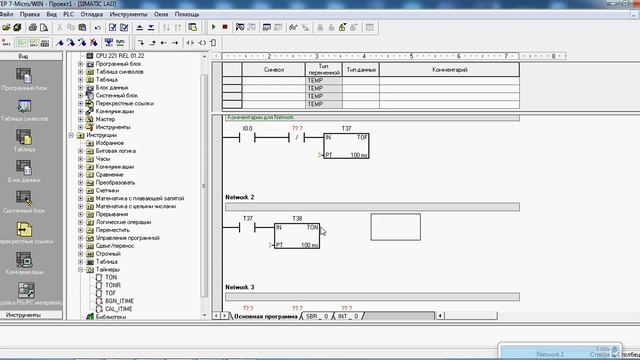Open Блок данных in the navigation bar
Screen dimensions: 640x360
click(x=24, y=171)
